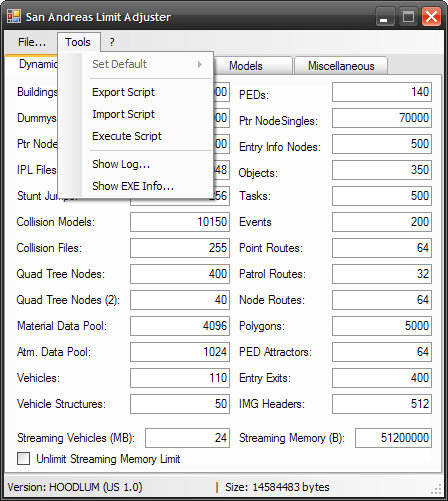Screen dimensions: 448x501
Task: Click the San Andreas Limit Adjuster app icon
Action: pos(14,16)
